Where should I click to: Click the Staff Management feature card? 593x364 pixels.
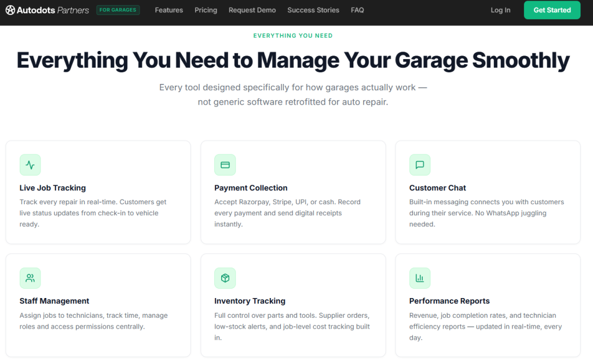pos(98,306)
